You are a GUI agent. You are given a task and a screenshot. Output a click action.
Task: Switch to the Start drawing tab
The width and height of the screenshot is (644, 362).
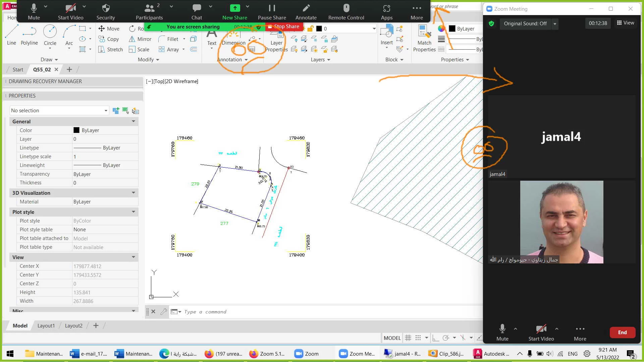18,70
